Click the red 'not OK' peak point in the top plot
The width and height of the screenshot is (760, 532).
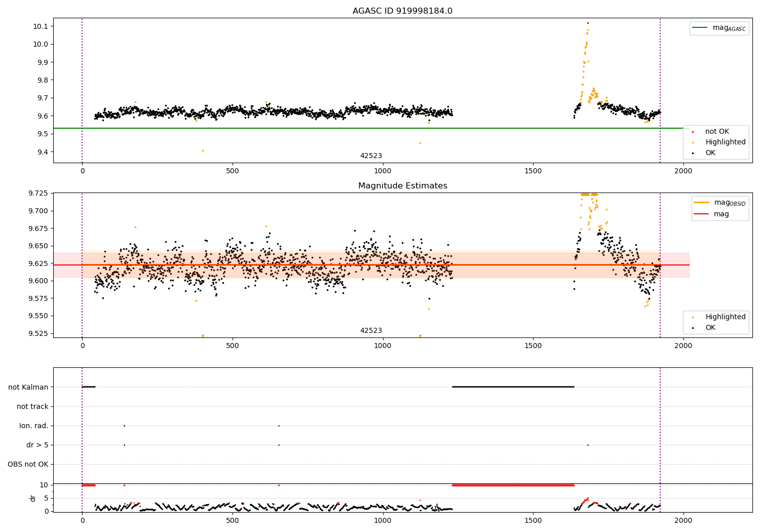(x=588, y=23)
